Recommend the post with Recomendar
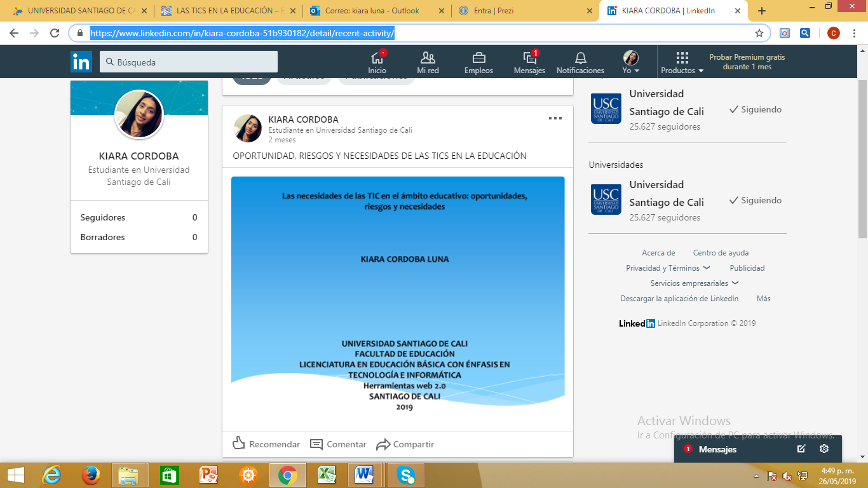The image size is (868, 488). [x=266, y=444]
